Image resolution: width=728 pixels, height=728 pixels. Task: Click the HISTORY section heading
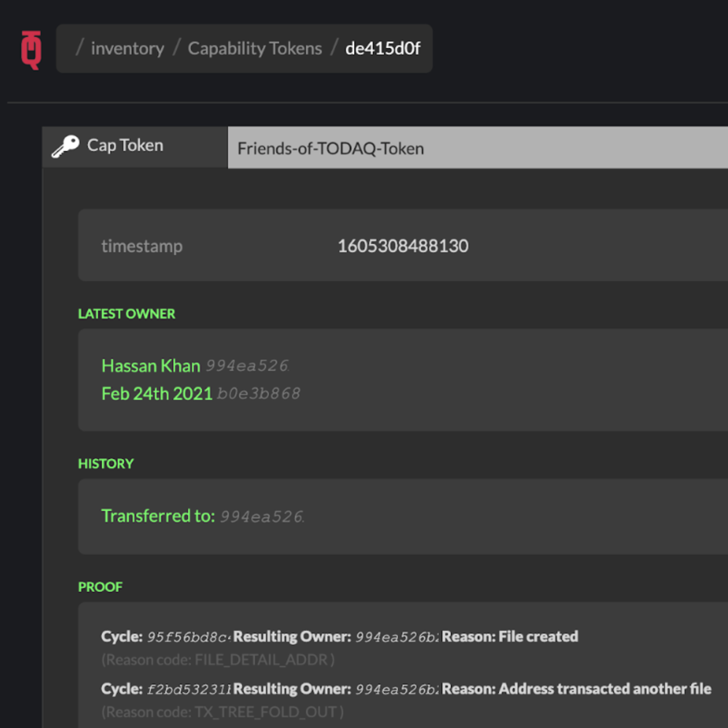coord(106,463)
